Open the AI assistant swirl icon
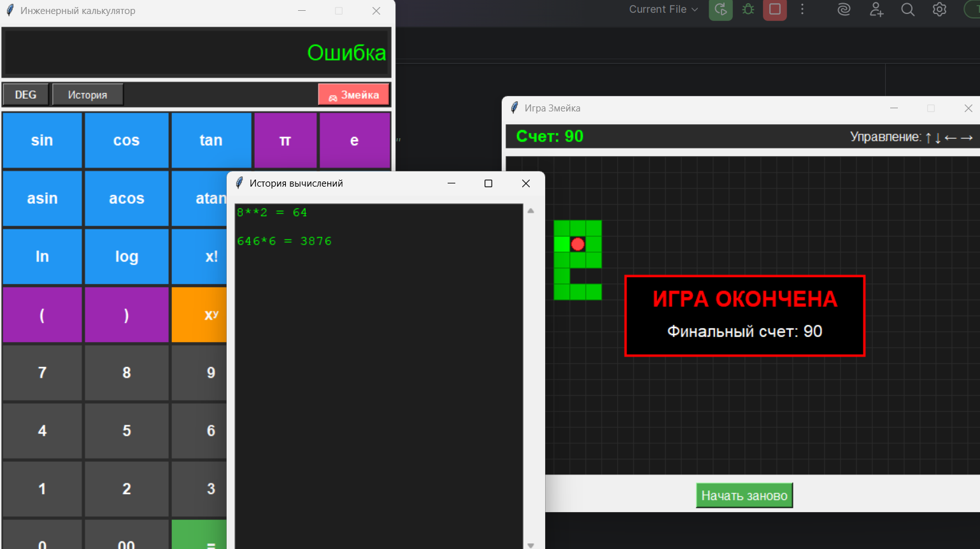The width and height of the screenshot is (980, 549). [x=844, y=10]
